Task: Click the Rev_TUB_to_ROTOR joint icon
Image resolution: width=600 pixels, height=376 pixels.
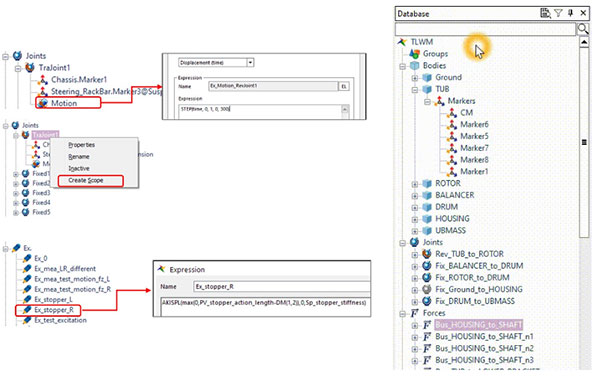Action: pos(427,254)
